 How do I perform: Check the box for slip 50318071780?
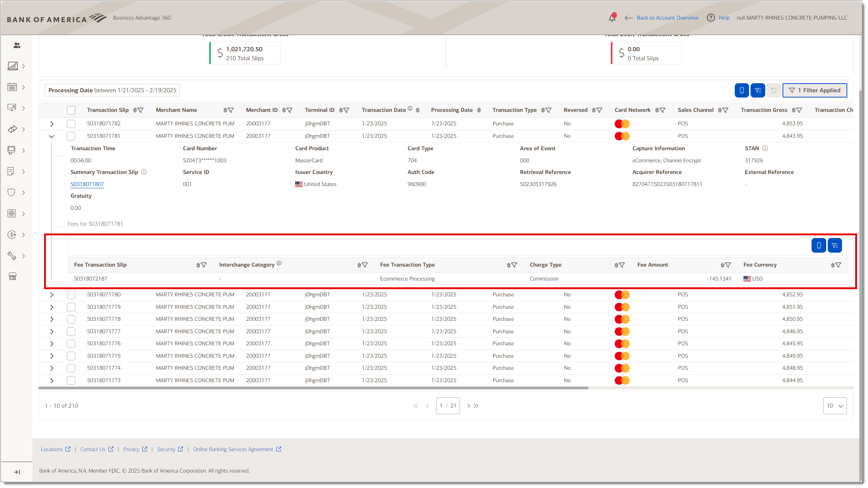pos(71,294)
